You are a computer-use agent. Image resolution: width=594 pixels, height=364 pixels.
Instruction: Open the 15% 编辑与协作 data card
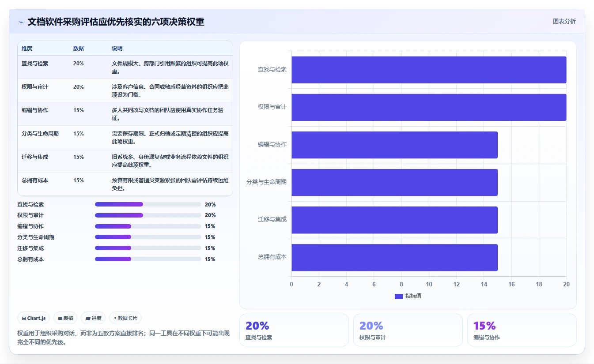coord(522,330)
